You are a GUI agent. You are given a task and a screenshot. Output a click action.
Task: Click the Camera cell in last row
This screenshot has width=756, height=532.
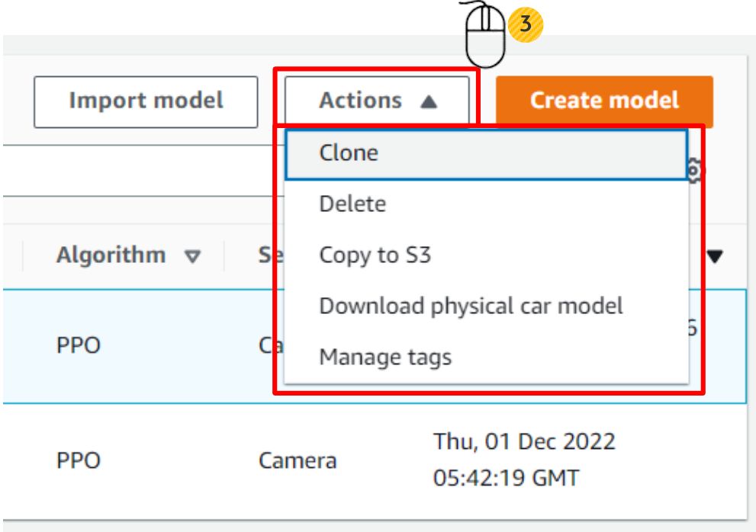297,461
